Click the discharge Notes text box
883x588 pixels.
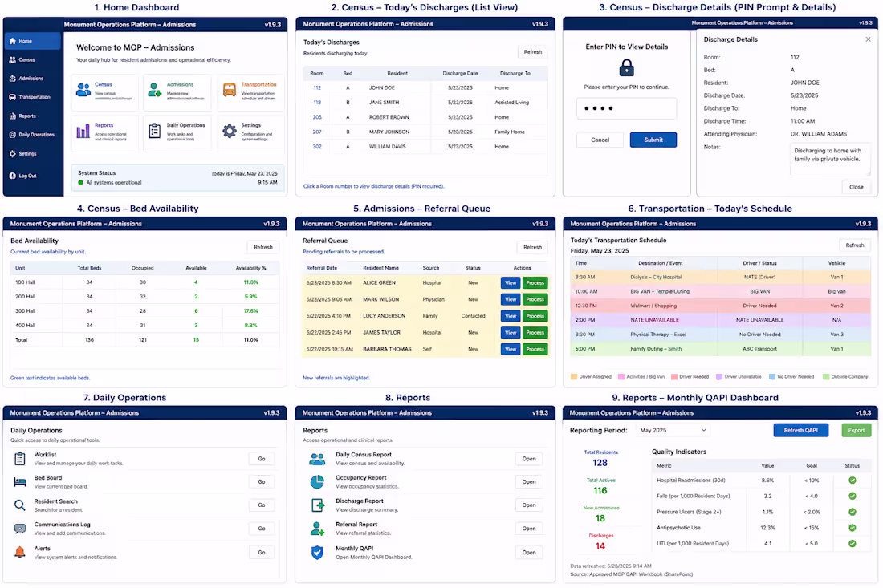[830, 160]
